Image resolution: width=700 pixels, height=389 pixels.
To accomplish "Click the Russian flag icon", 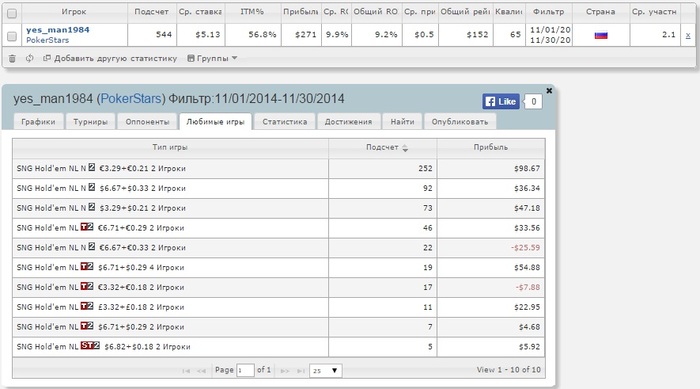I will (601, 35).
